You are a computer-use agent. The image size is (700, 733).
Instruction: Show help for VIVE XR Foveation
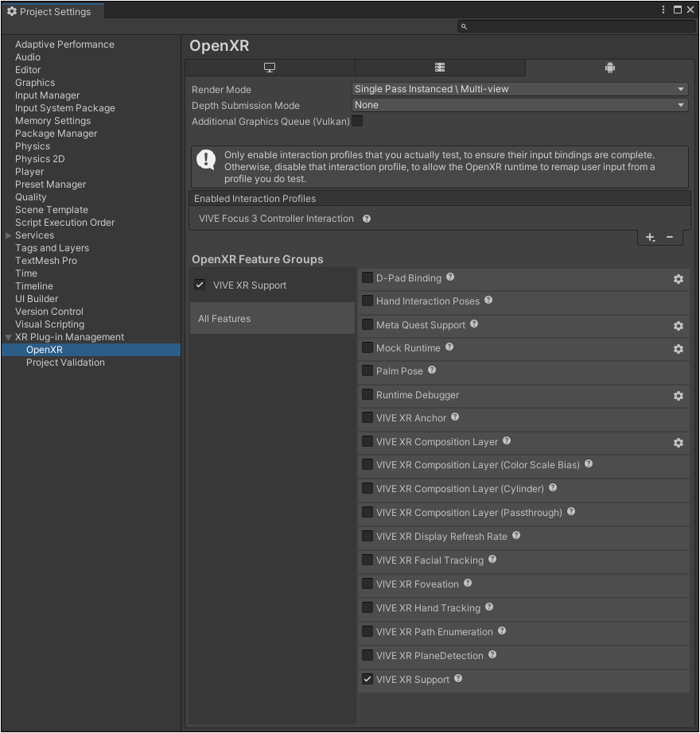468,583
